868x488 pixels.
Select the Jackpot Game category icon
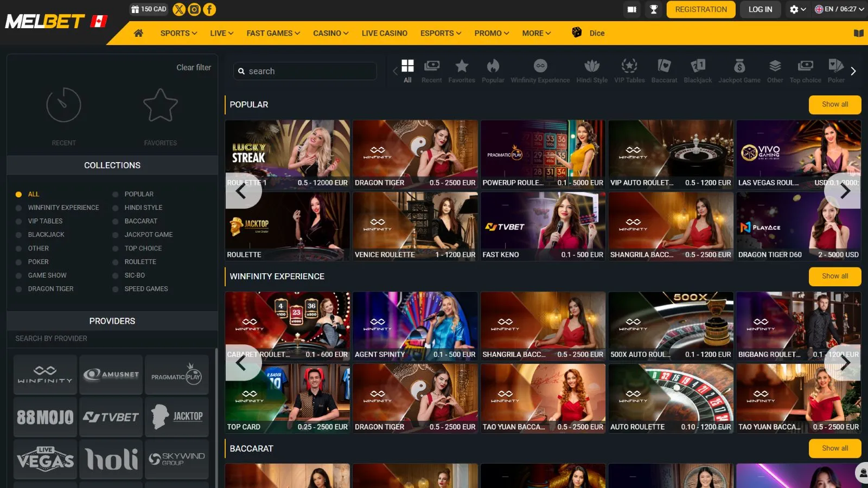[x=739, y=71]
